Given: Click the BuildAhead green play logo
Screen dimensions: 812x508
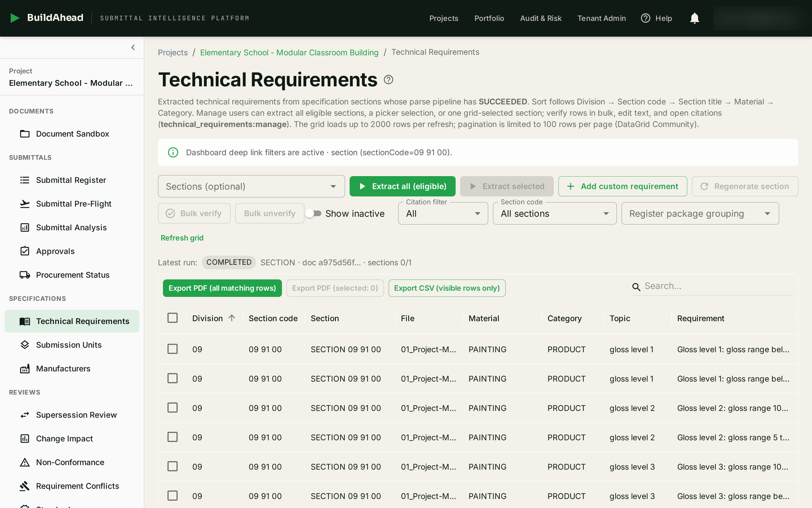Looking at the screenshot, I should click(x=15, y=18).
